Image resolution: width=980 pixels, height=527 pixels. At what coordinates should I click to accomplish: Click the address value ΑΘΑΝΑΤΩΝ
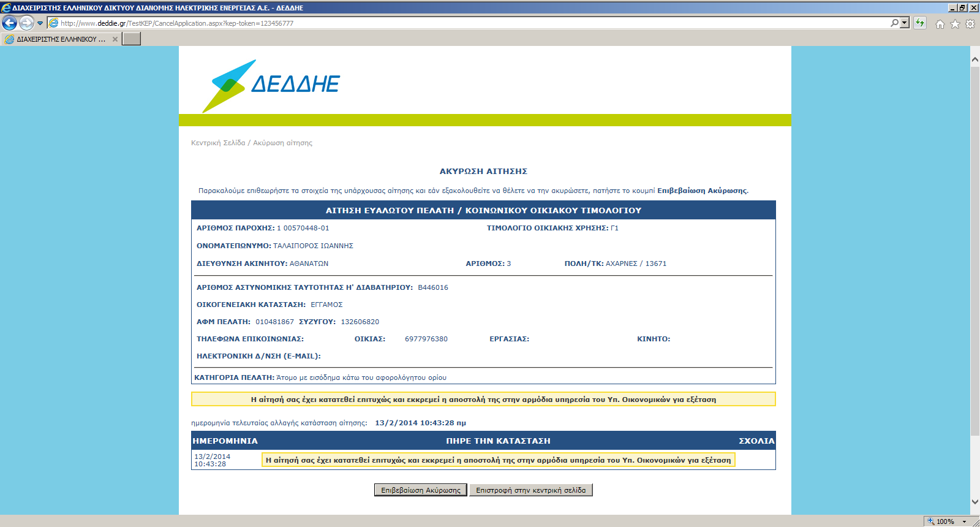[309, 263]
